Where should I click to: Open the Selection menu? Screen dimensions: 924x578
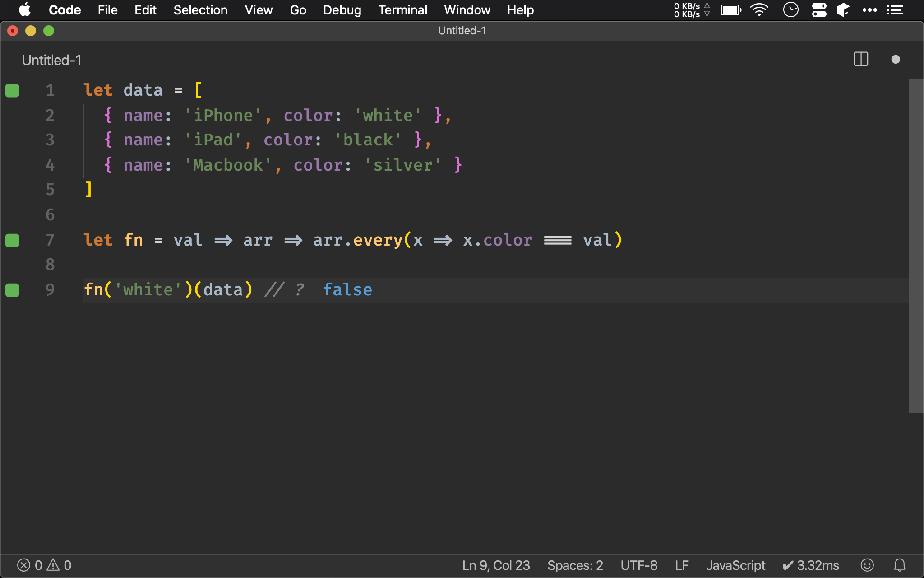(x=200, y=10)
